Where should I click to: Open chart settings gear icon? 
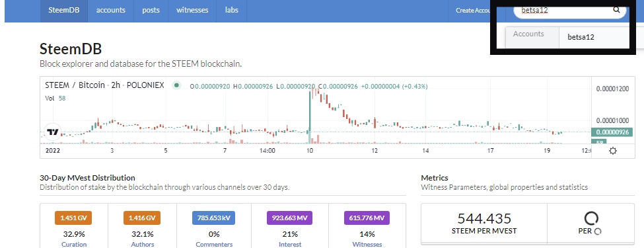pyautogui.click(x=613, y=151)
